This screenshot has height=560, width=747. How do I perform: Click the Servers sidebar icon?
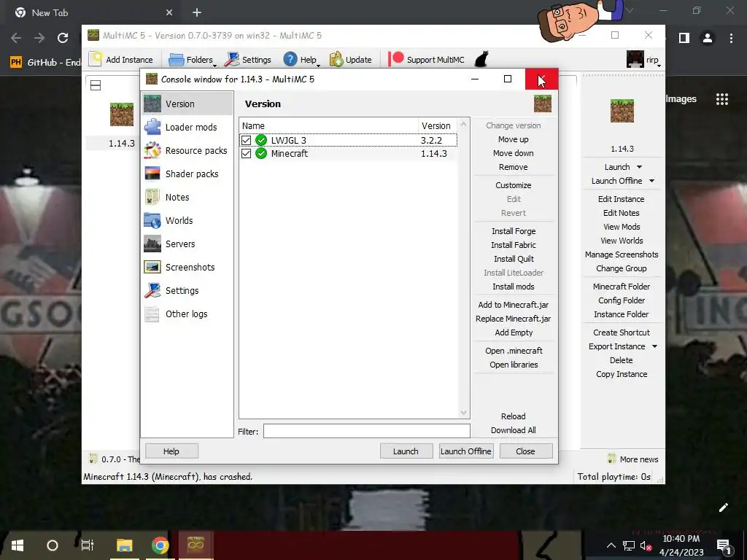pos(152,244)
